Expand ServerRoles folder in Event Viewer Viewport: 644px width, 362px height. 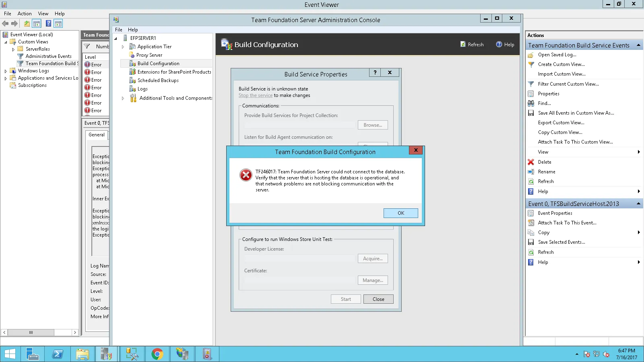[13, 49]
